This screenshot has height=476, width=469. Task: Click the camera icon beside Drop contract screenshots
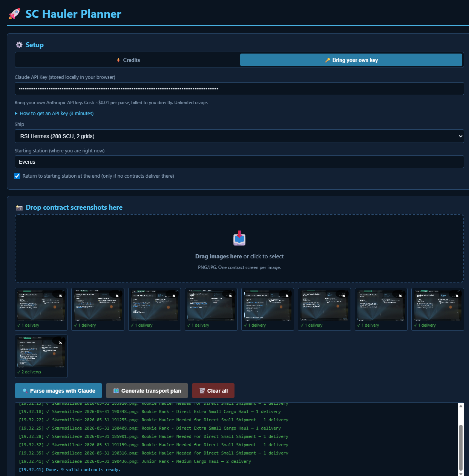[19, 208]
